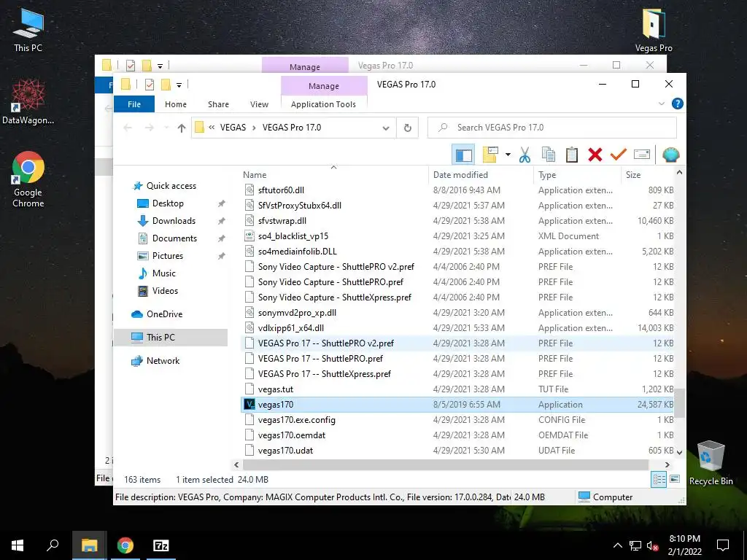
Task: Click VEGAS in the address breadcrumb
Action: [x=233, y=127]
